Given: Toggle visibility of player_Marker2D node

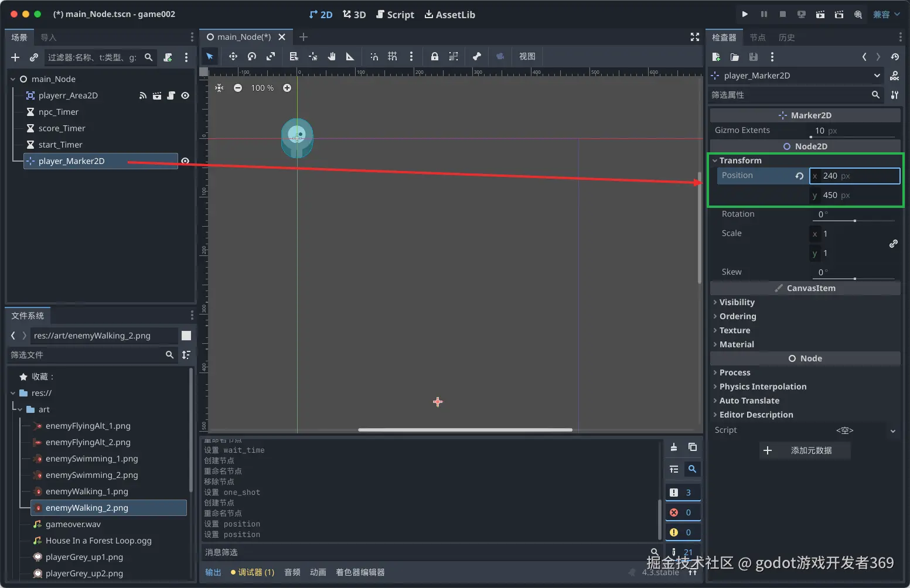Looking at the screenshot, I should (185, 161).
